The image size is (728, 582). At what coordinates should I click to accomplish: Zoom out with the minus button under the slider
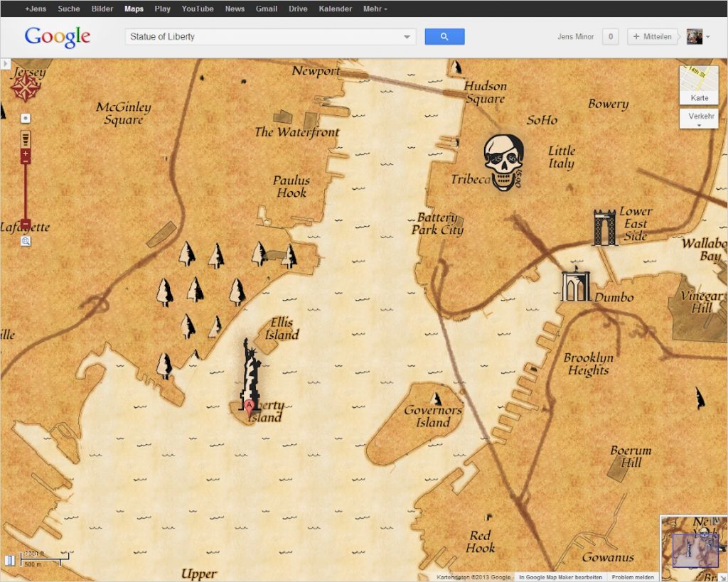click(26, 223)
